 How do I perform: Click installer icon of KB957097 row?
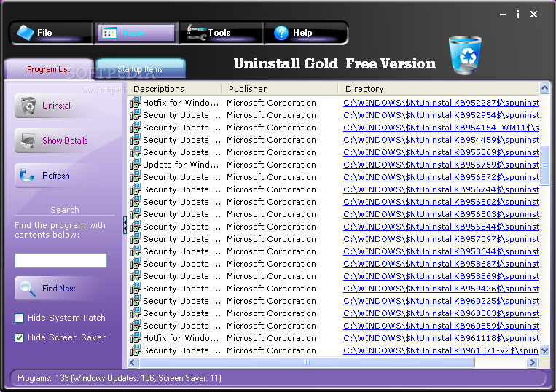point(136,239)
